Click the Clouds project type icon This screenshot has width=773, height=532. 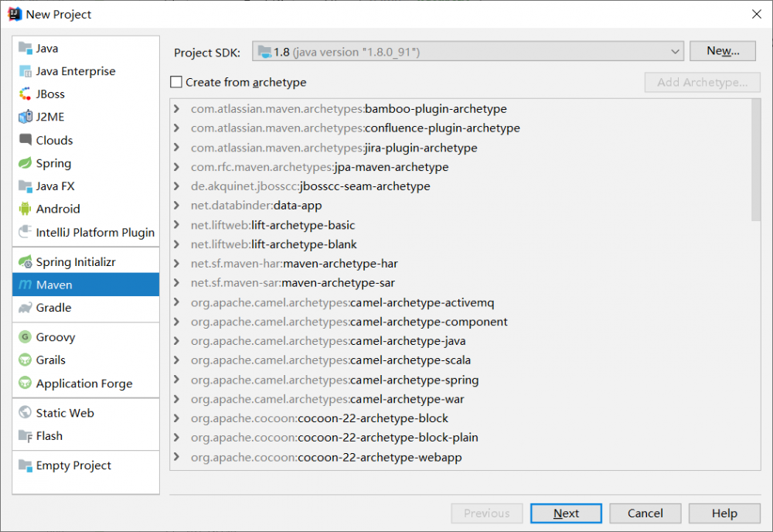click(26, 141)
